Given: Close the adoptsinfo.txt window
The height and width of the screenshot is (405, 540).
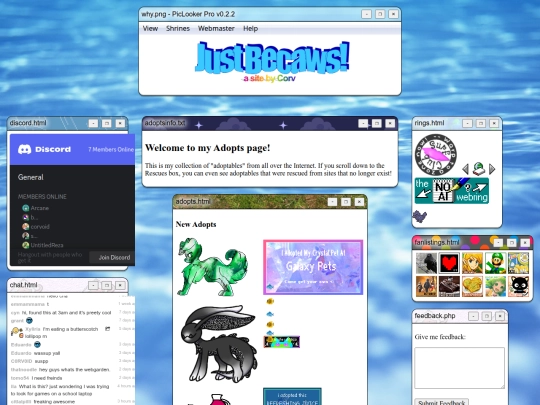Looking at the screenshot, I should point(390,123).
